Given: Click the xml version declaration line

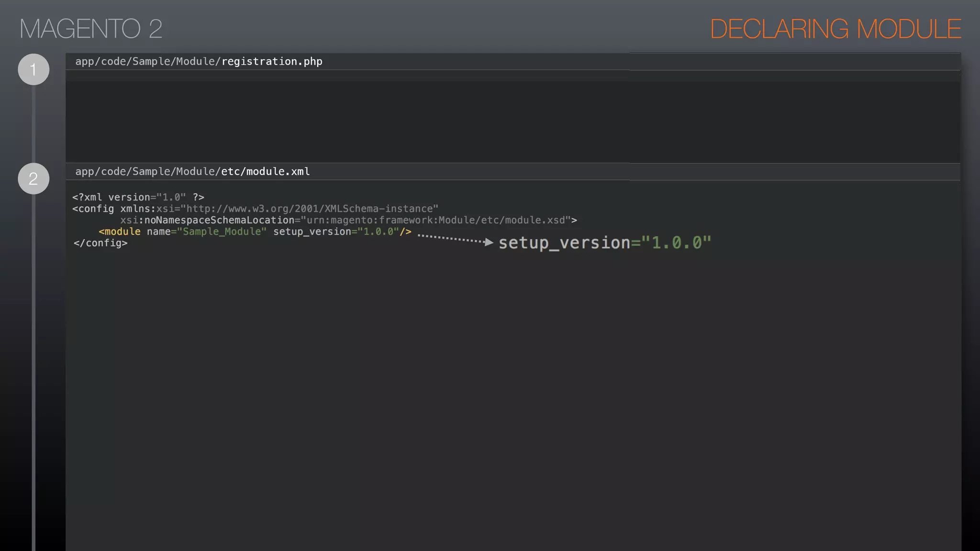Looking at the screenshot, I should (x=138, y=197).
